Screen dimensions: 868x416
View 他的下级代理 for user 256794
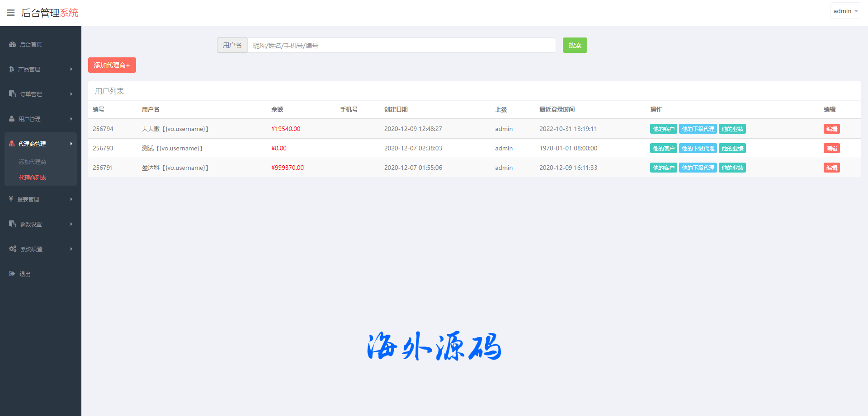pyautogui.click(x=698, y=129)
